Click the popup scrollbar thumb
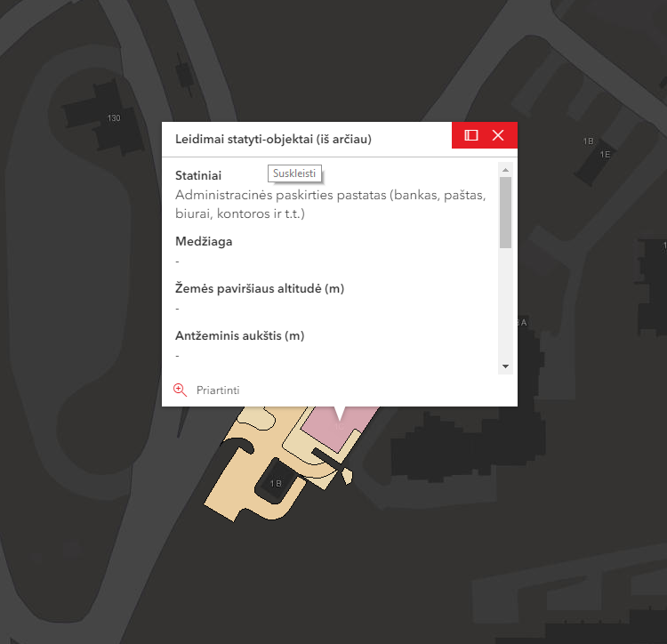 (x=505, y=213)
